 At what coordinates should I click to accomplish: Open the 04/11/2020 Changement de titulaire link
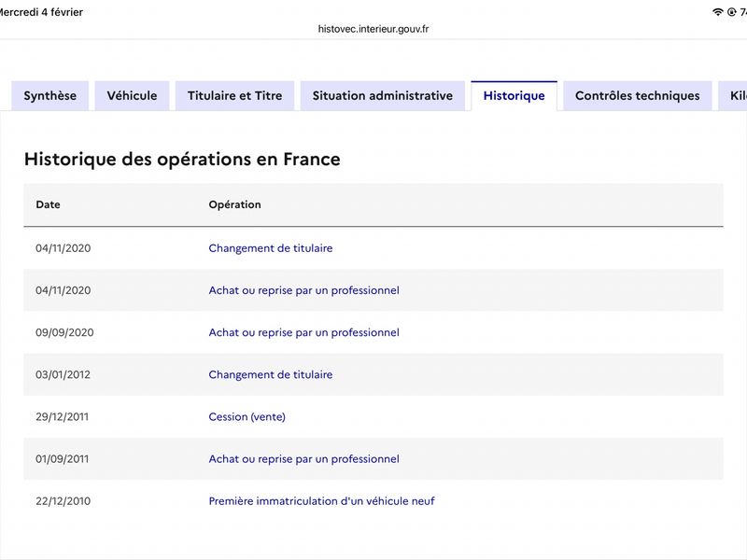click(x=270, y=248)
